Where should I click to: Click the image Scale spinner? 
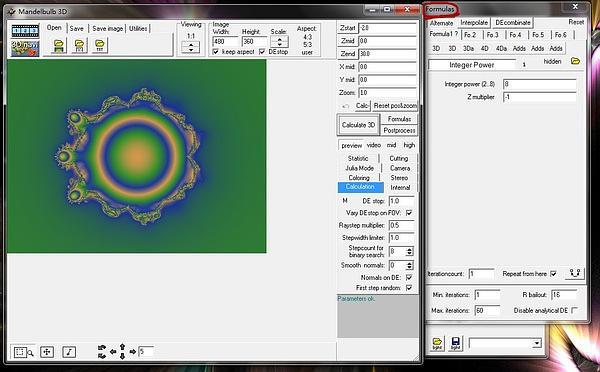point(279,41)
